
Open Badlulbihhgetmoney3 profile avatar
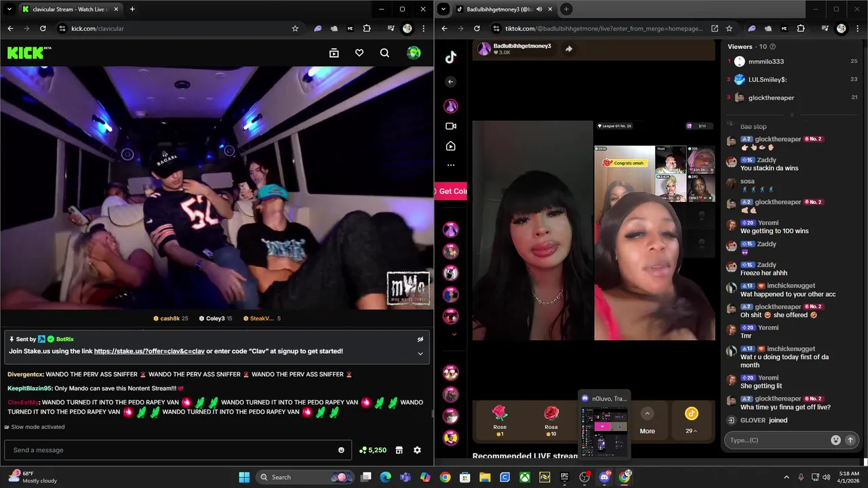[484, 48]
